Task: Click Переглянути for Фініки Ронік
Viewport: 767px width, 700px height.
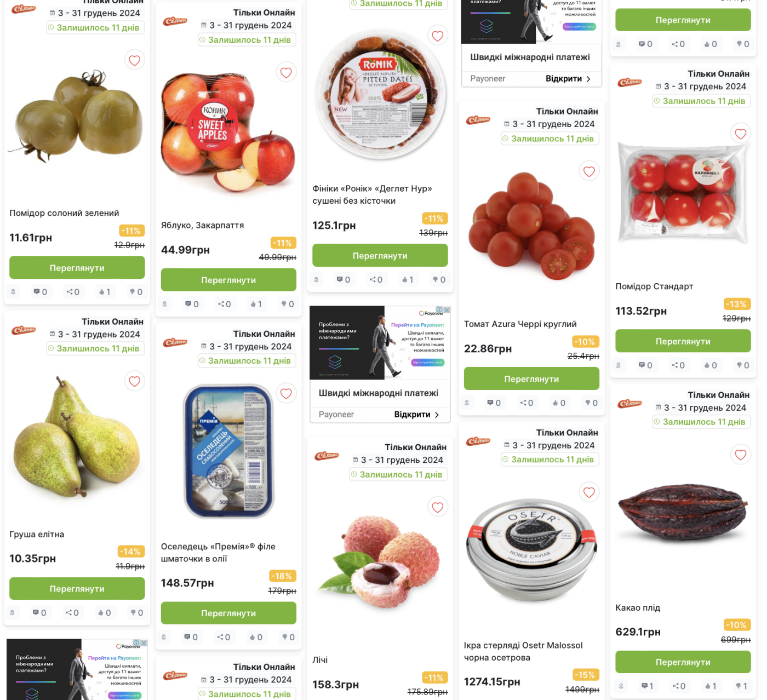Action: [380, 256]
